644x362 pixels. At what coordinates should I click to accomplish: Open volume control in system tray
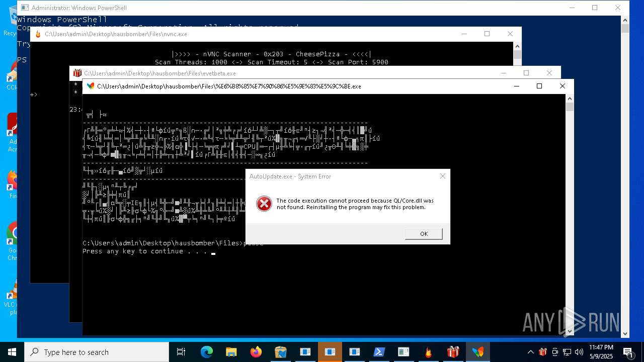click(x=579, y=352)
